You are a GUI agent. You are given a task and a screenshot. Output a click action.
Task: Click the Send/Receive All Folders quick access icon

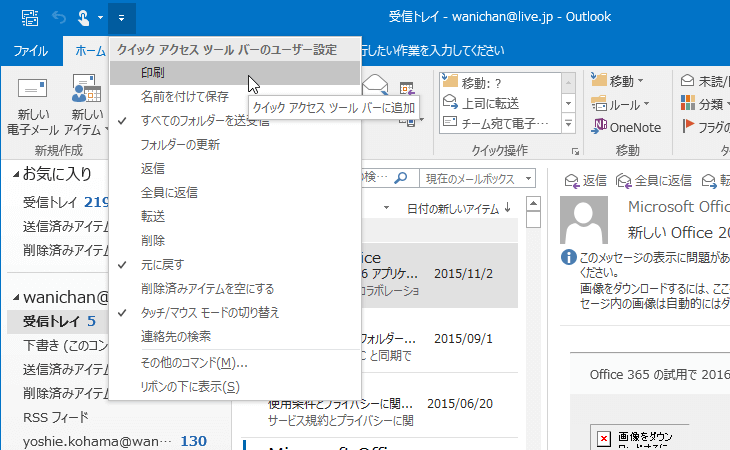30,18
